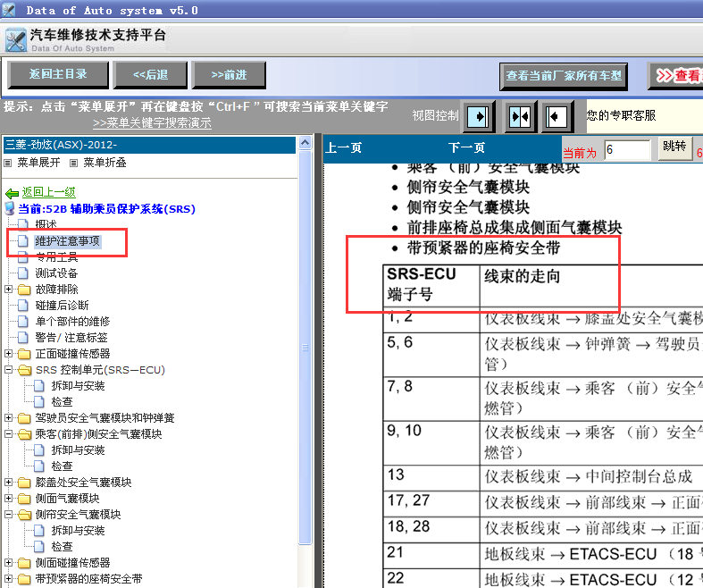Viewport: 703px width, 588px height.
Task: Click the green back arrow icon
Action: point(12,193)
